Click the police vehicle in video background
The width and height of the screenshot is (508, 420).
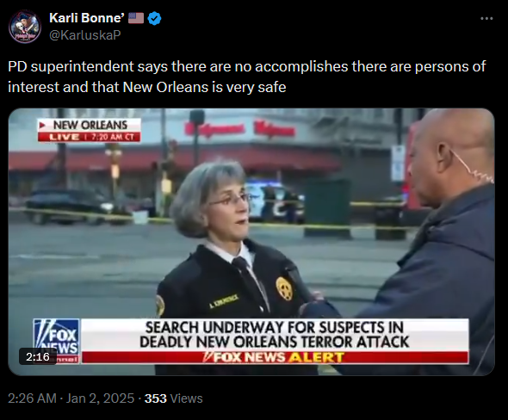[275, 201]
